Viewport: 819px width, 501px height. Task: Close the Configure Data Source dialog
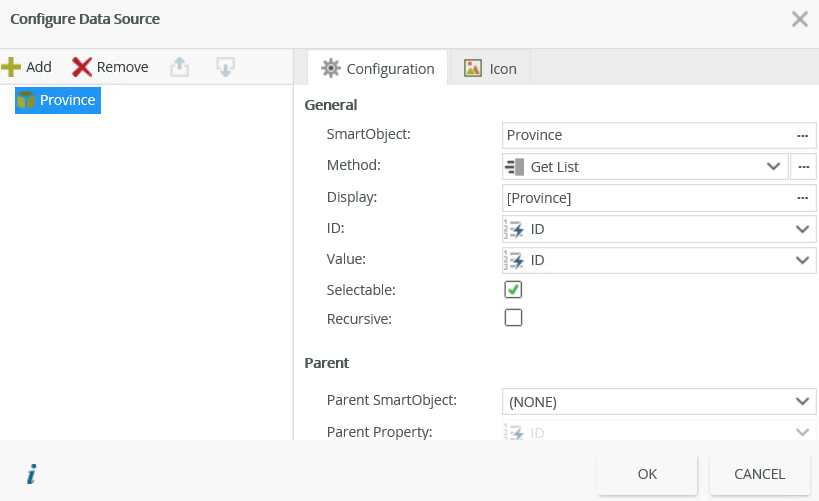(800, 19)
